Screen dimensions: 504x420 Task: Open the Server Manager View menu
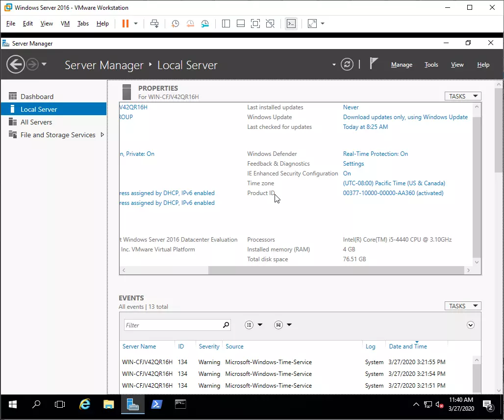click(x=457, y=65)
